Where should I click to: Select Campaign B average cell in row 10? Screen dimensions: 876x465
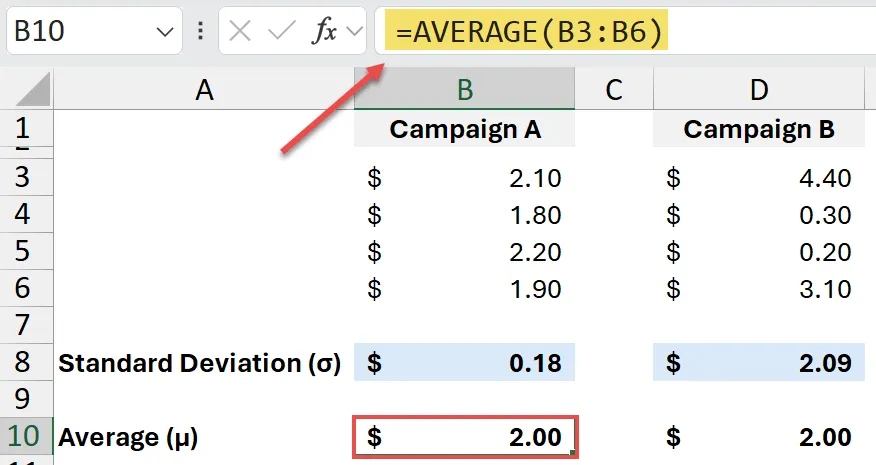coord(759,437)
